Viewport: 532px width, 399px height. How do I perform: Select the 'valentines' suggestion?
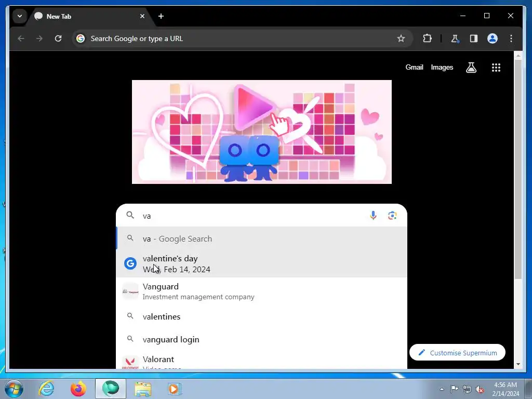click(x=262, y=316)
